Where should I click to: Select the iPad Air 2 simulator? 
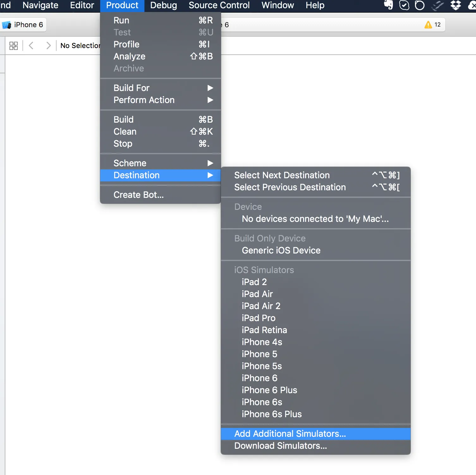316,306
